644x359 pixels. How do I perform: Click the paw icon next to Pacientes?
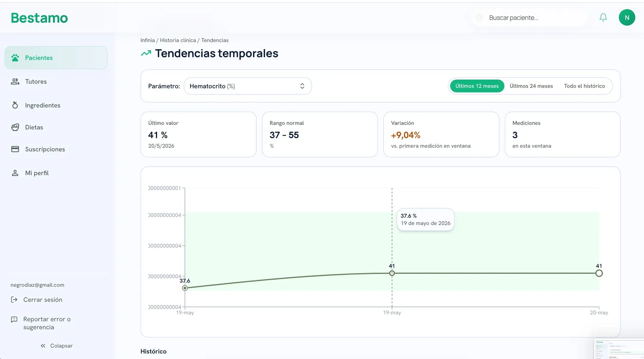[x=15, y=58]
